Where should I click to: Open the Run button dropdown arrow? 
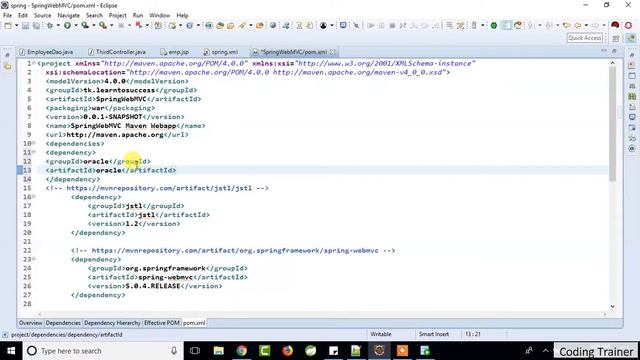(x=76, y=25)
